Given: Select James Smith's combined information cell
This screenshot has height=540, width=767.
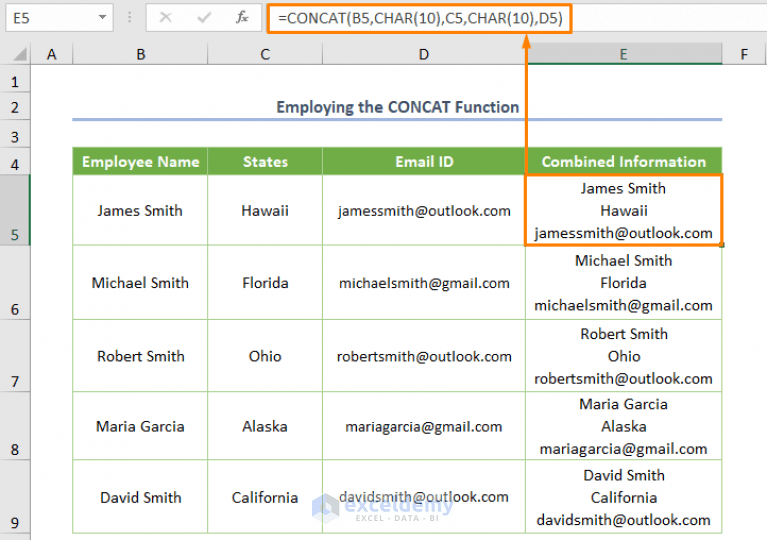Looking at the screenshot, I should click(624, 210).
